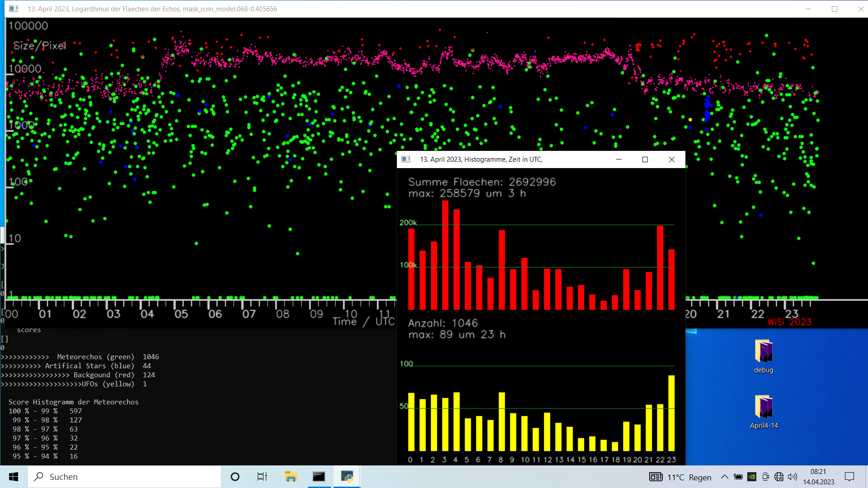Image resolution: width=868 pixels, height=488 pixels.
Task: Open network globe icon in system tray
Action: (779, 477)
